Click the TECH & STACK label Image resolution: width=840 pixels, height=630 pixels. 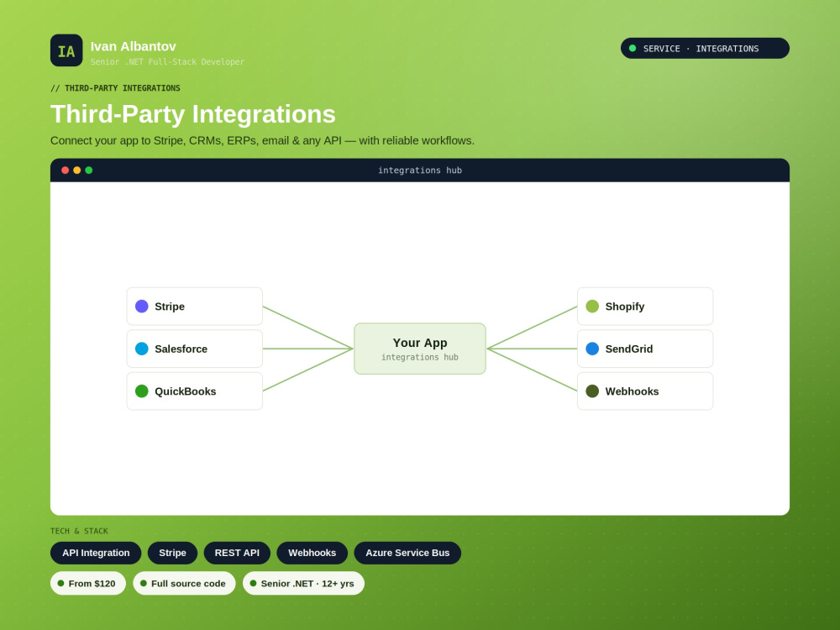click(79, 531)
